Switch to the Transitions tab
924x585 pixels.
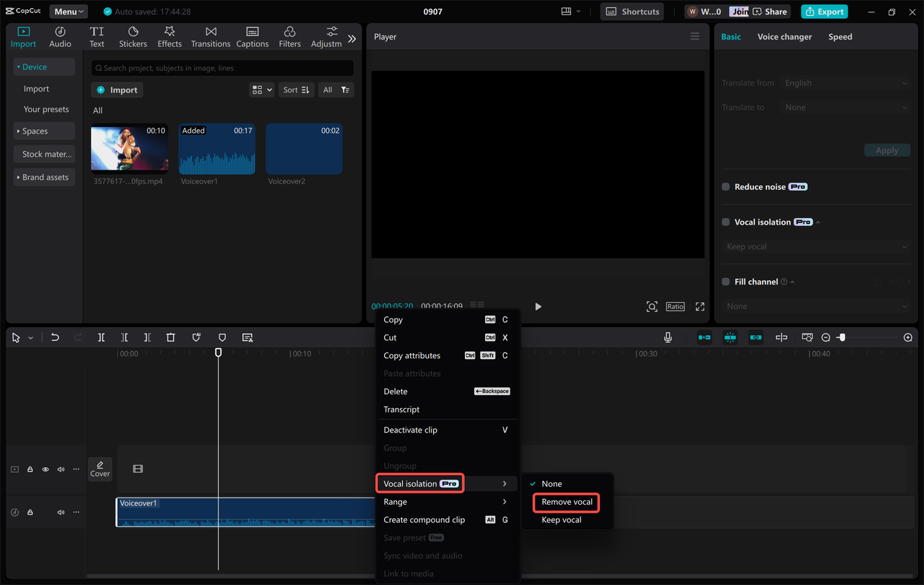click(211, 37)
